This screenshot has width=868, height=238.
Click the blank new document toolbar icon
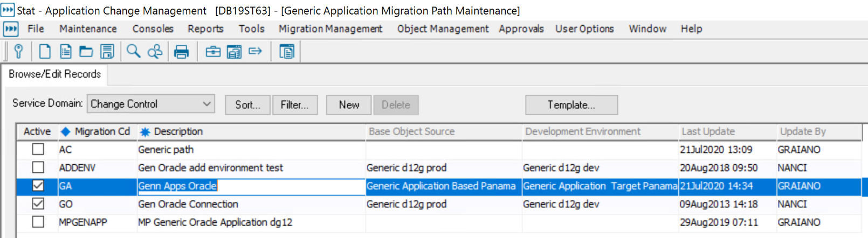[45, 52]
